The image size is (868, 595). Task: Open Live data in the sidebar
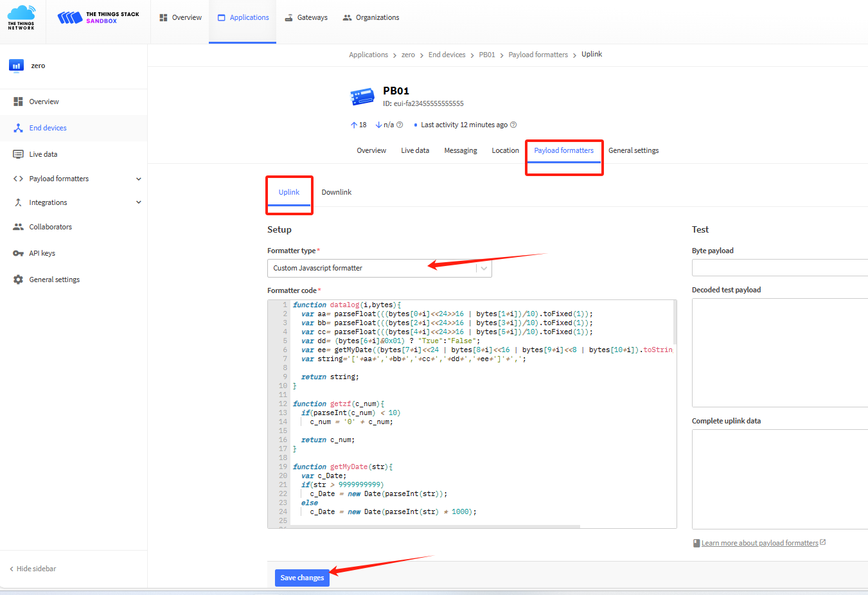[73, 154]
